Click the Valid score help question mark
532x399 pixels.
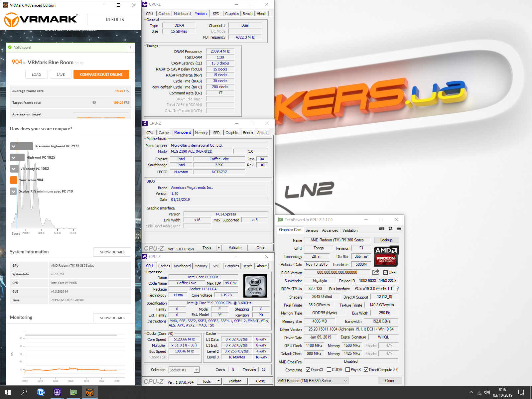coord(130,48)
